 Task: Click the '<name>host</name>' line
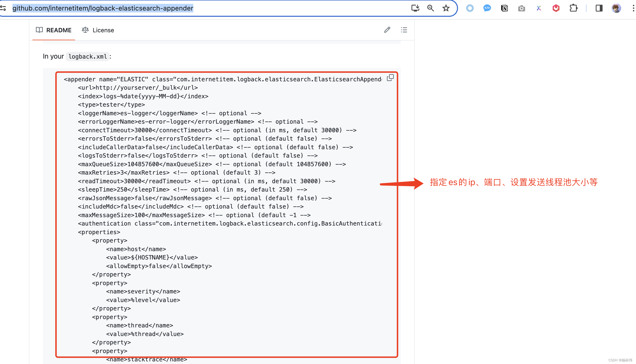click(x=136, y=249)
